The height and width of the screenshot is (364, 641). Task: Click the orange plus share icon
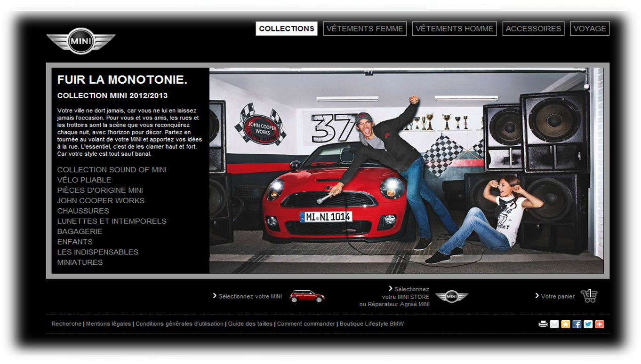[599, 324]
